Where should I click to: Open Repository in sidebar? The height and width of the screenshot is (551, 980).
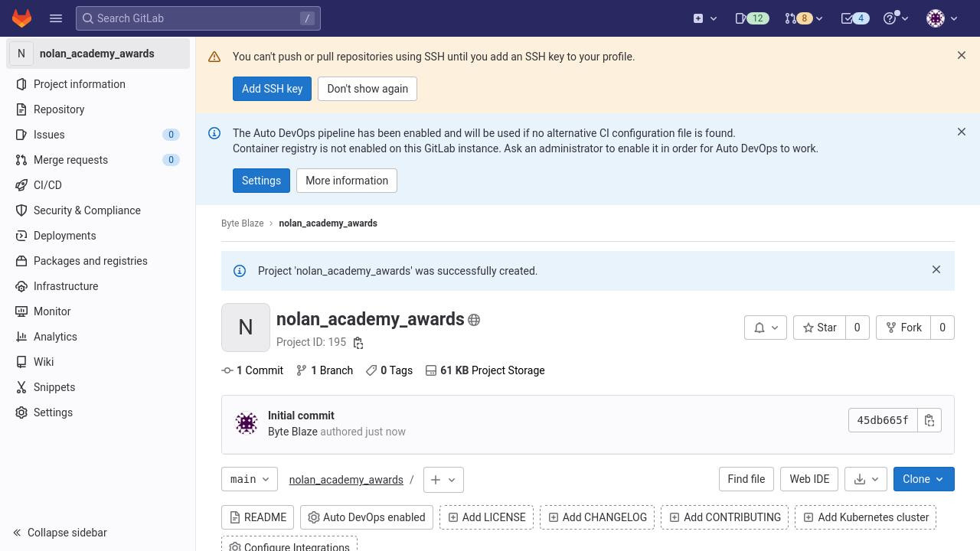(98, 109)
